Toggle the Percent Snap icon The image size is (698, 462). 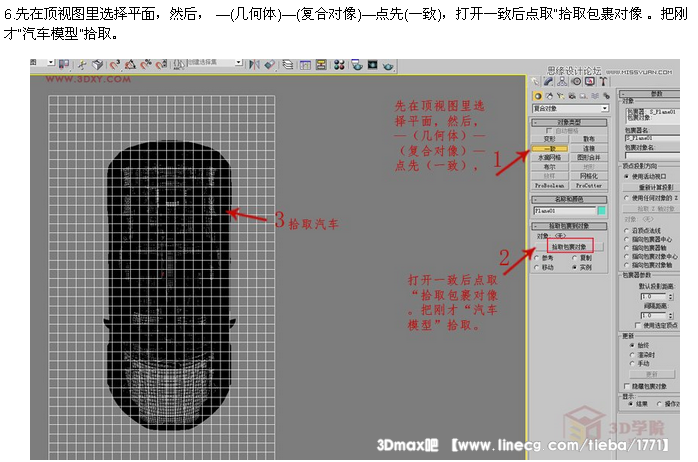[x=146, y=65]
